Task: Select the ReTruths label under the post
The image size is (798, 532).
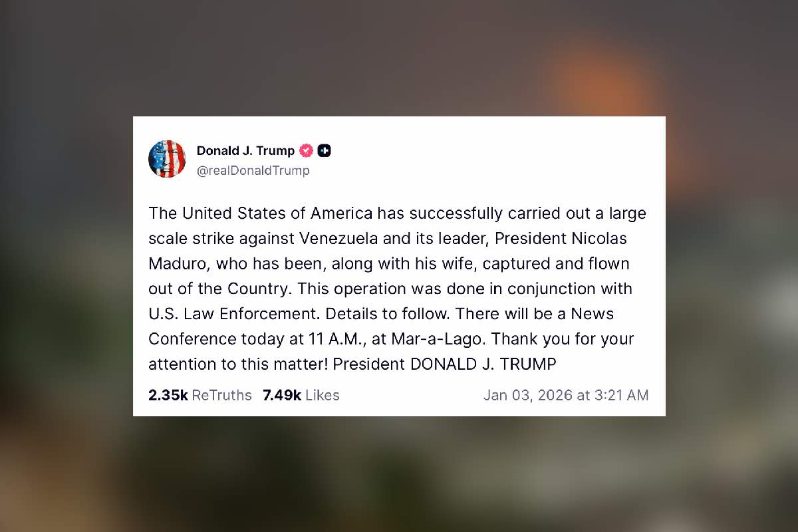Action: [x=222, y=395]
